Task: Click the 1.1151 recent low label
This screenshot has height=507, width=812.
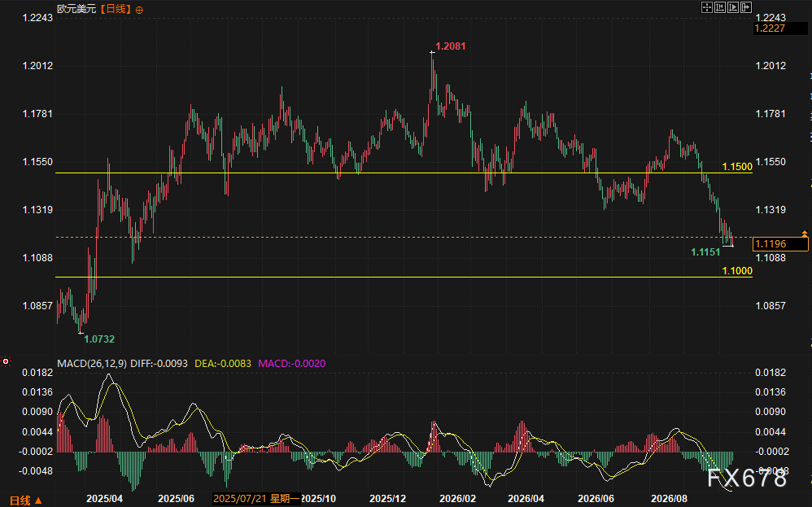Action: tap(706, 252)
